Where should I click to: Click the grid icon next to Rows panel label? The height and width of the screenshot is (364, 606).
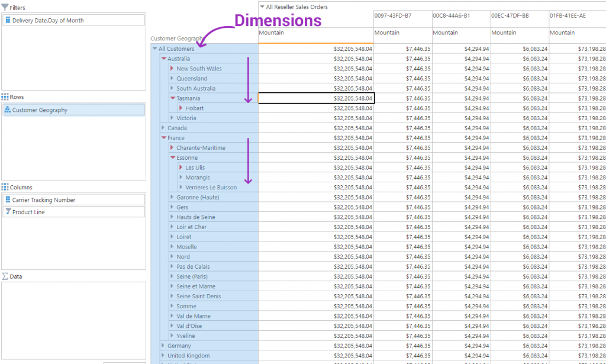pyautogui.click(x=6, y=96)
